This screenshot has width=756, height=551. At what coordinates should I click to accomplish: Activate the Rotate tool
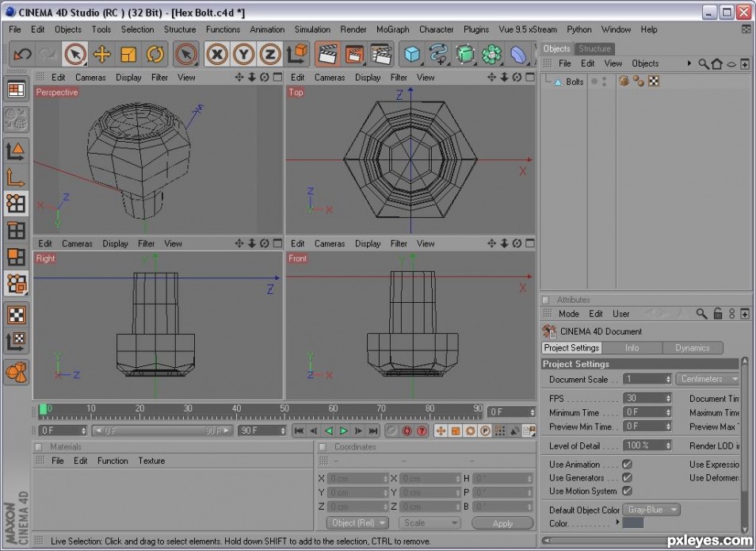tap(155, 54)
